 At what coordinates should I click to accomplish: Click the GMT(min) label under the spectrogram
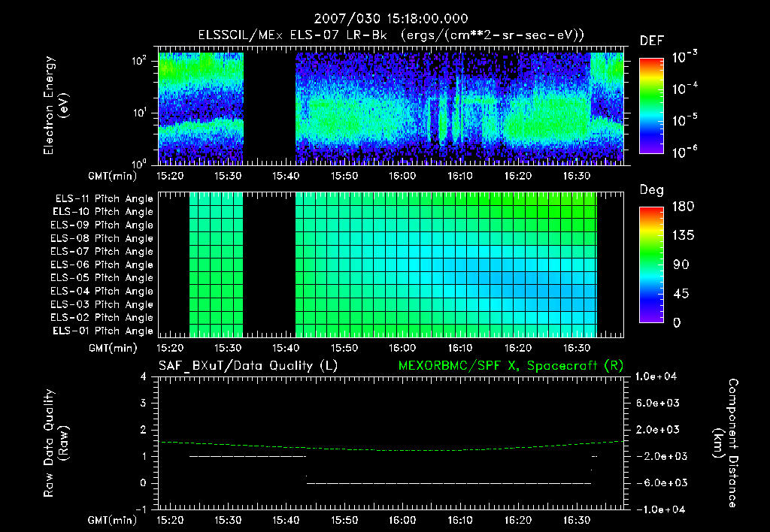(x=113, y=176)
